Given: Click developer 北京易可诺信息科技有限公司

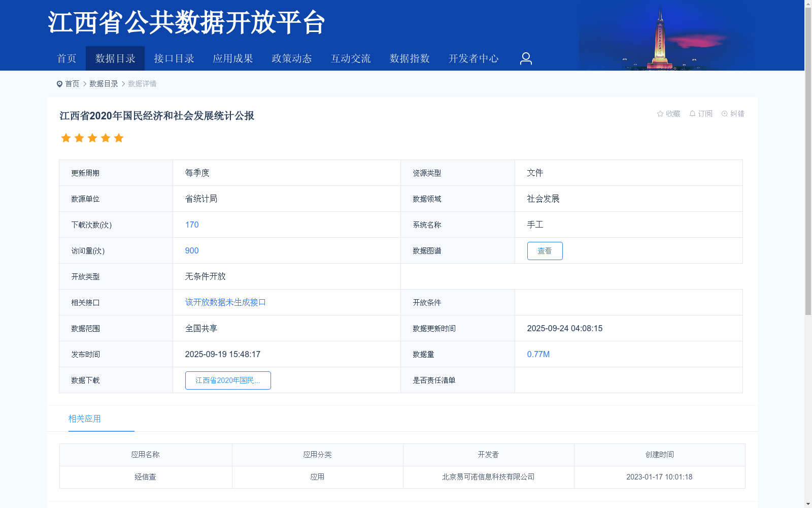Looking at the screenshot, I should coord(488,477).
